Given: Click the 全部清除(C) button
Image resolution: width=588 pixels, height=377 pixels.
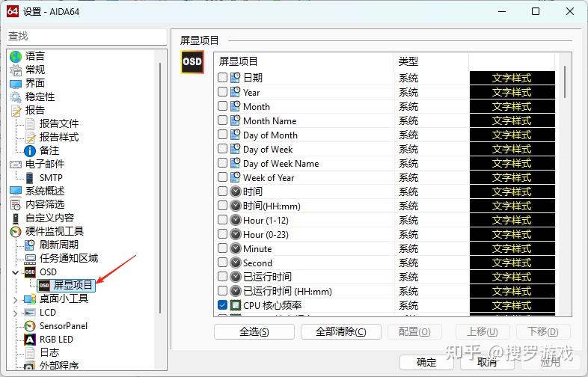Looking at the screenshot, I should click(x=341, y=332).
